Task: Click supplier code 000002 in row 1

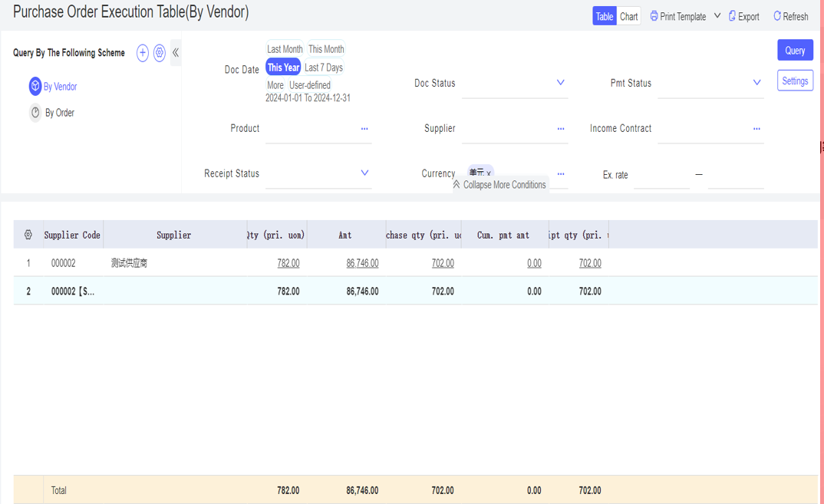Action: (x=63, y=263)
